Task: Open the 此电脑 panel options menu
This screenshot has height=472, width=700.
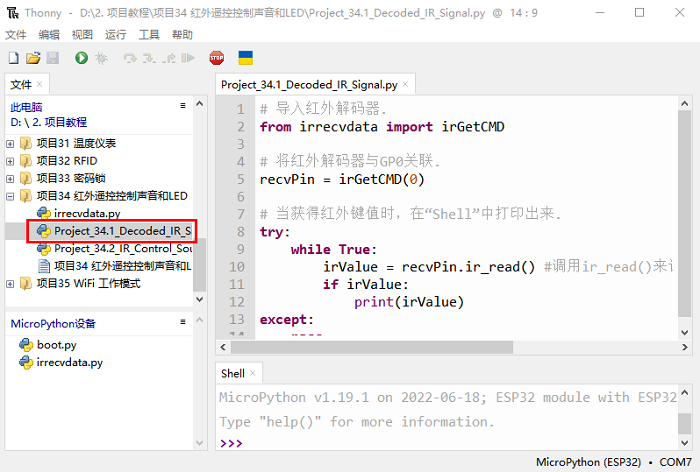Action: coord(182,105)
